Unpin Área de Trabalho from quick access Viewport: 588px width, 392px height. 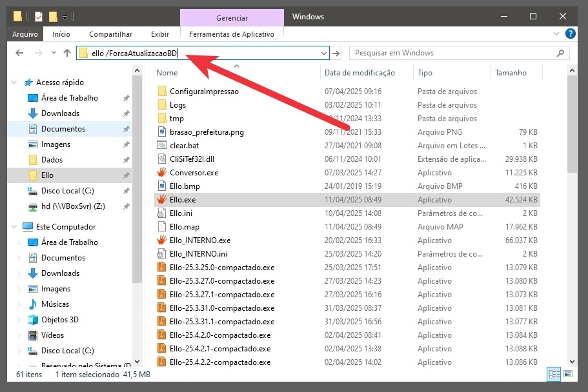[127, 98]
